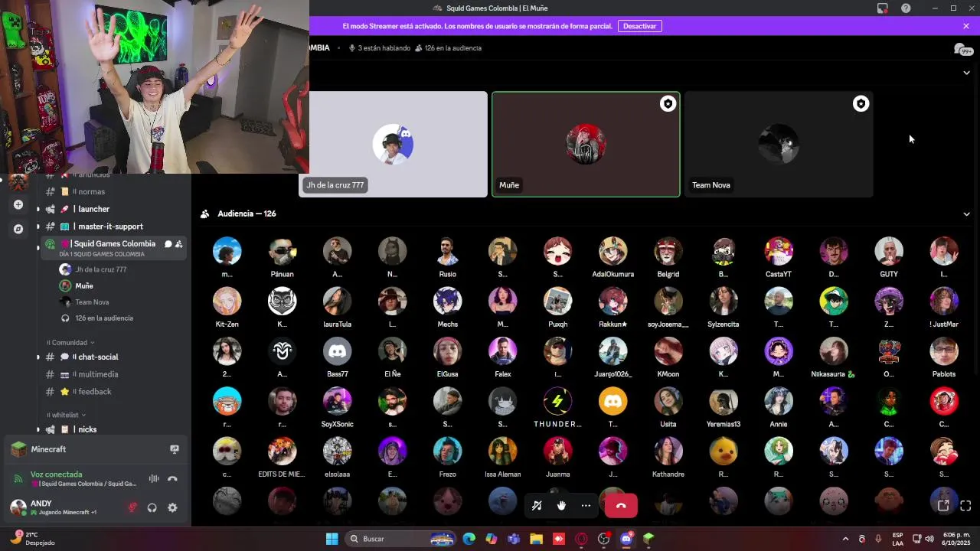Open the master-it-support channel

(x=112, y=227)
